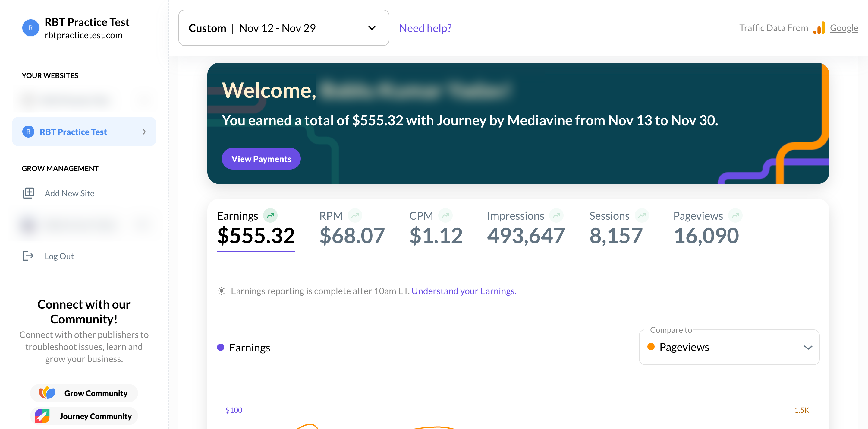Viewport: 868px width, 429px height.
Task: Click the GROW MANAGEMENT heading
Action: [x=60, y=168]
